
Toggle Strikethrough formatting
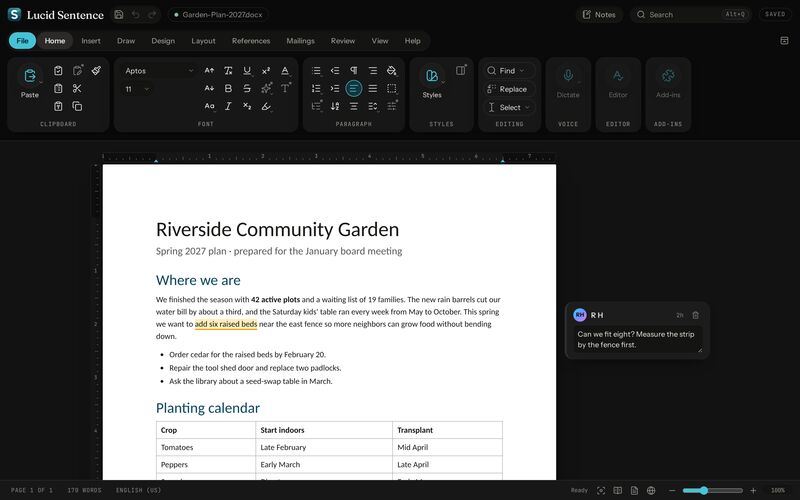[x=247, y=88]
